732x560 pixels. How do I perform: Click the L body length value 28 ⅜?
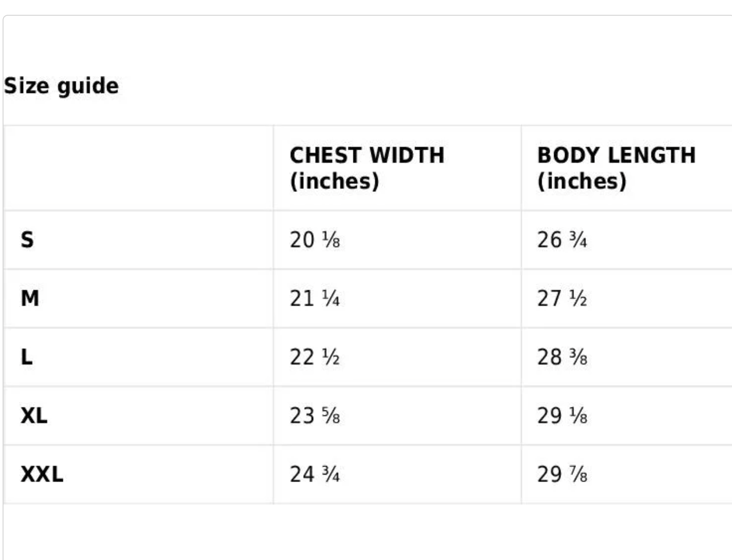[562, 357]
